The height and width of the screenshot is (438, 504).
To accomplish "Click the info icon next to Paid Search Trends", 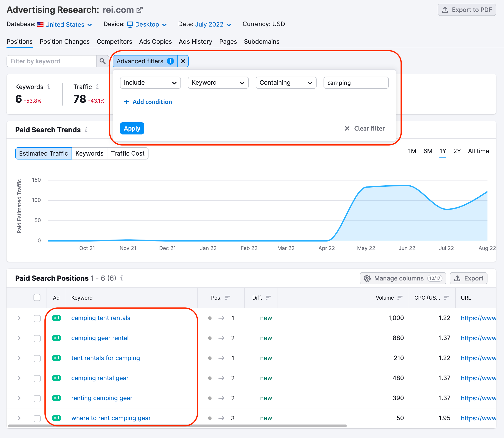I will [86, 130].
